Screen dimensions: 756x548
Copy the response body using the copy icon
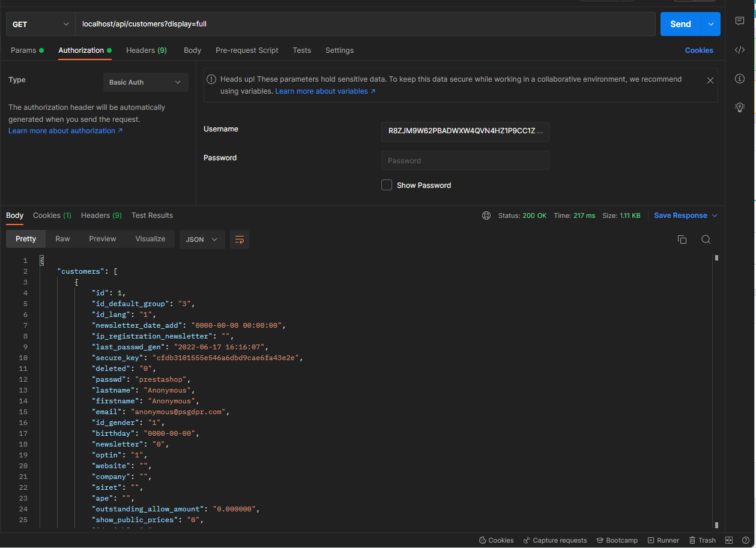(682, 239)
